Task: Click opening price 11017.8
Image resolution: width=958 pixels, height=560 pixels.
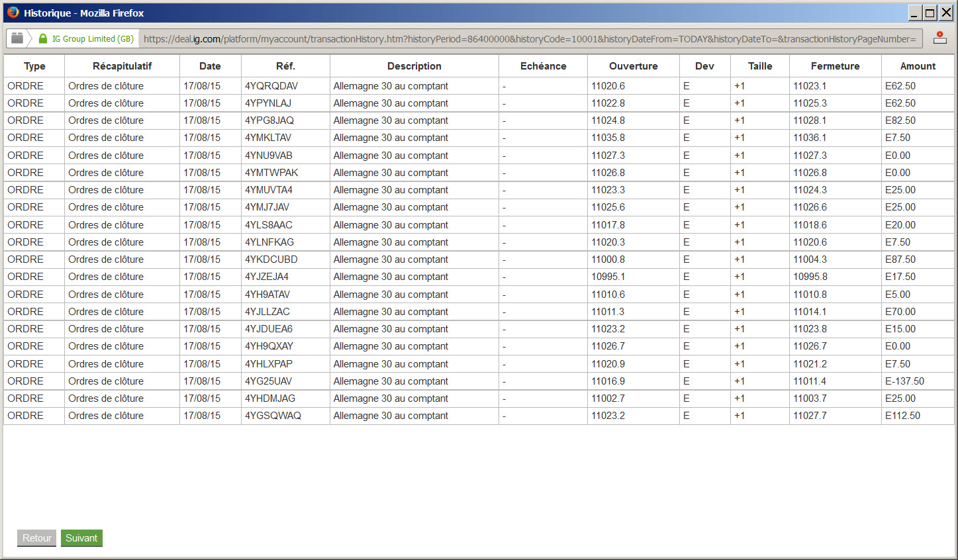Action: pos(608,225)
